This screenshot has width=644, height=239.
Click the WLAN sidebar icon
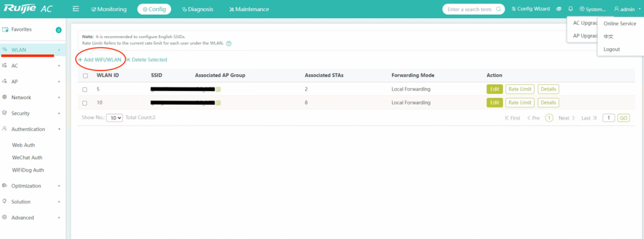pyautogui.click(x=5, y=49)
